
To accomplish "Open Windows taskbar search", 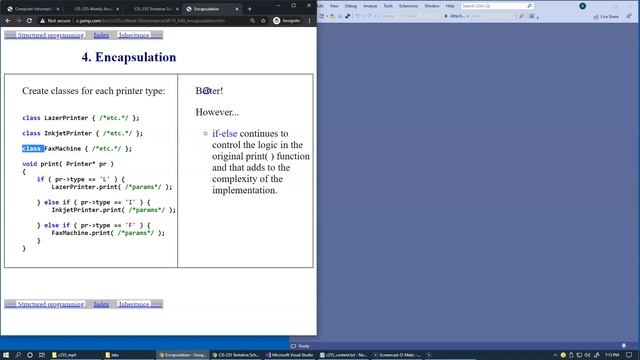I will coord(18,355).
